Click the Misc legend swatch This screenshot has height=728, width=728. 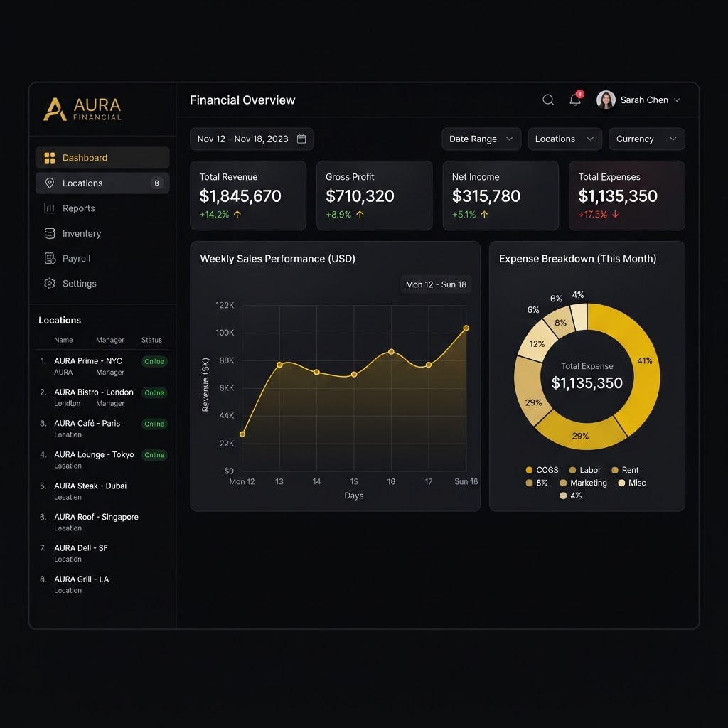pos(621,483)
